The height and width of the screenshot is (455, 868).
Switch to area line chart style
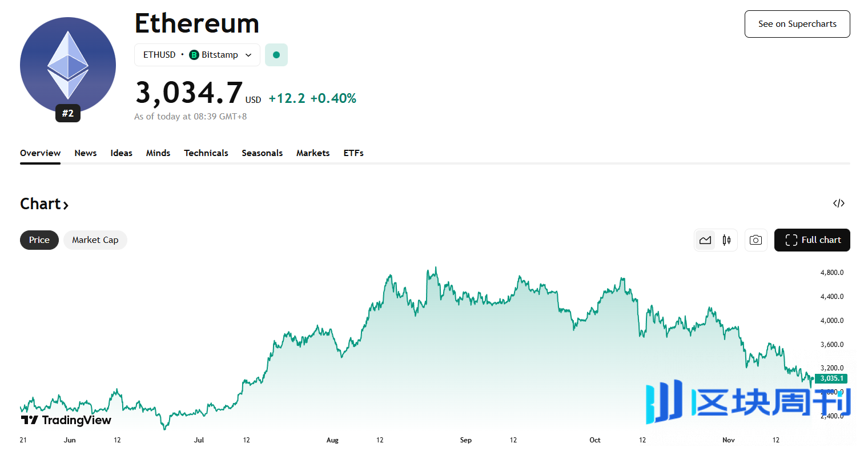pos(705,240)
